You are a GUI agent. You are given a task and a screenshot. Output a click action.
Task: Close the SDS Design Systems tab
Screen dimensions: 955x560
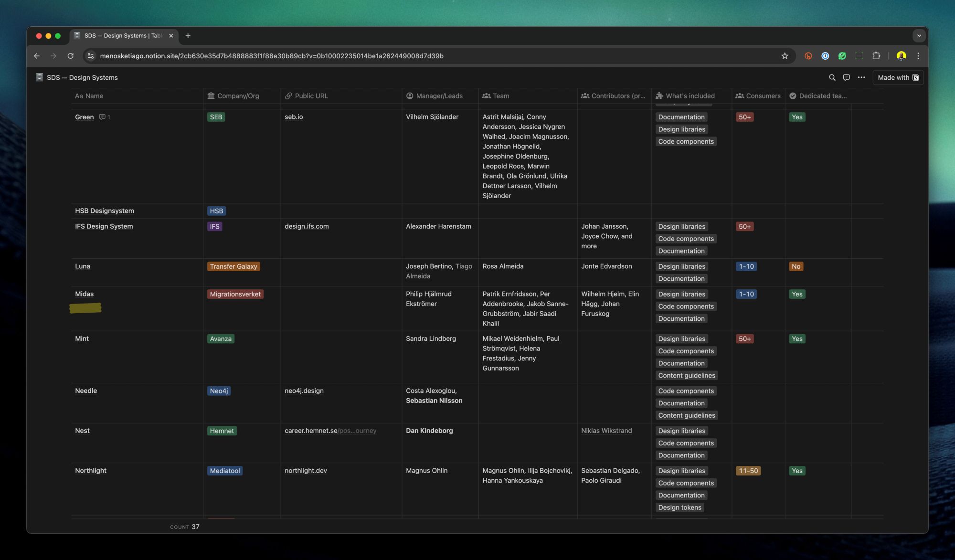(171, 36)
